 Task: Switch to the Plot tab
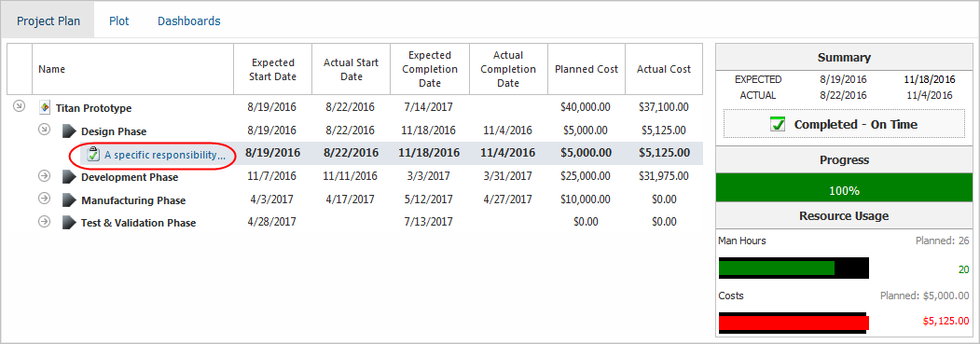(x=118, y=21)
